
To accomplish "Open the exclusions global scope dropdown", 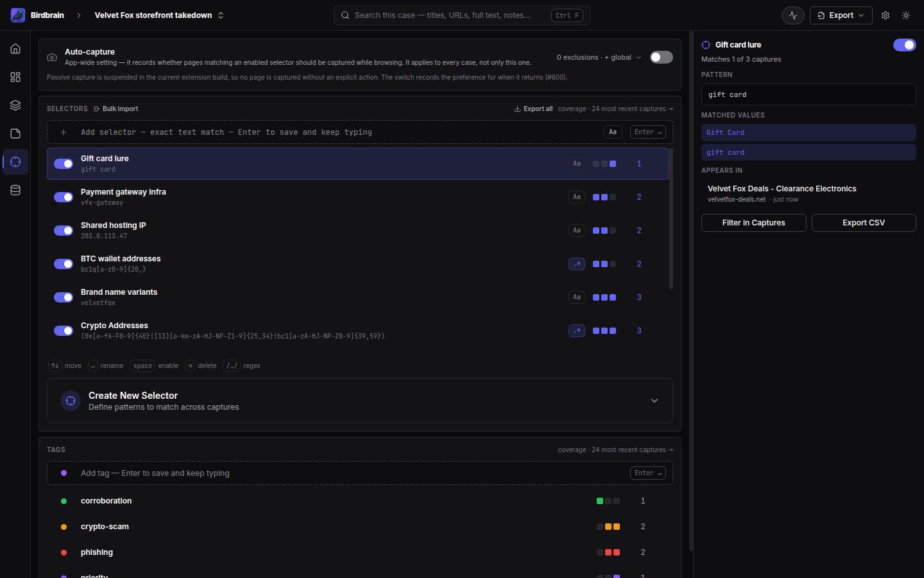I will tap(599, 57).
